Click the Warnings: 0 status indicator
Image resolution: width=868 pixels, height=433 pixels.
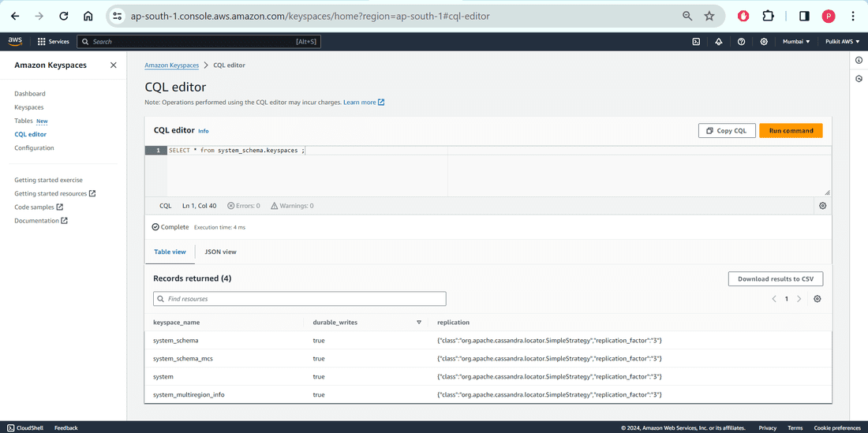292,206
